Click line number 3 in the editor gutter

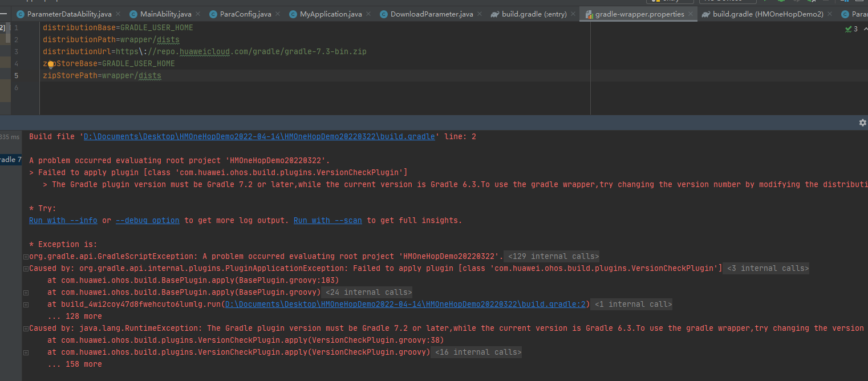click(17, 51)
